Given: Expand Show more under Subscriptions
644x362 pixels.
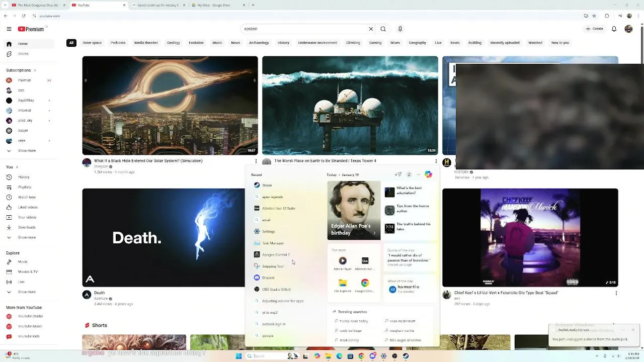Looking at the screenshot, I should tap(27, 150).
